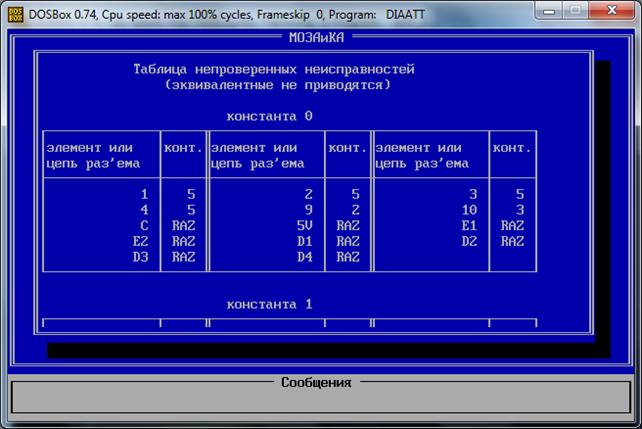Click the DOSBox 0.74 title bar text

(226, 15)
